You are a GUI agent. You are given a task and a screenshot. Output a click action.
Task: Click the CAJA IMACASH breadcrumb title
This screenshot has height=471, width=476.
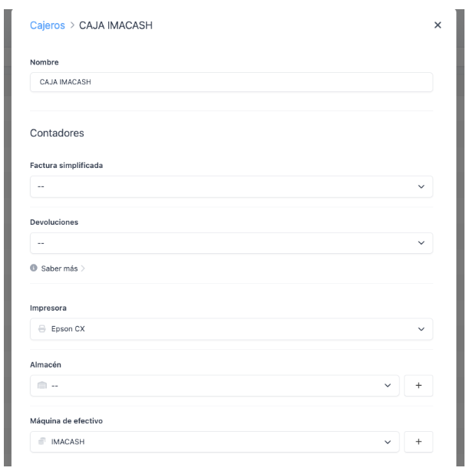pos(124,25)
